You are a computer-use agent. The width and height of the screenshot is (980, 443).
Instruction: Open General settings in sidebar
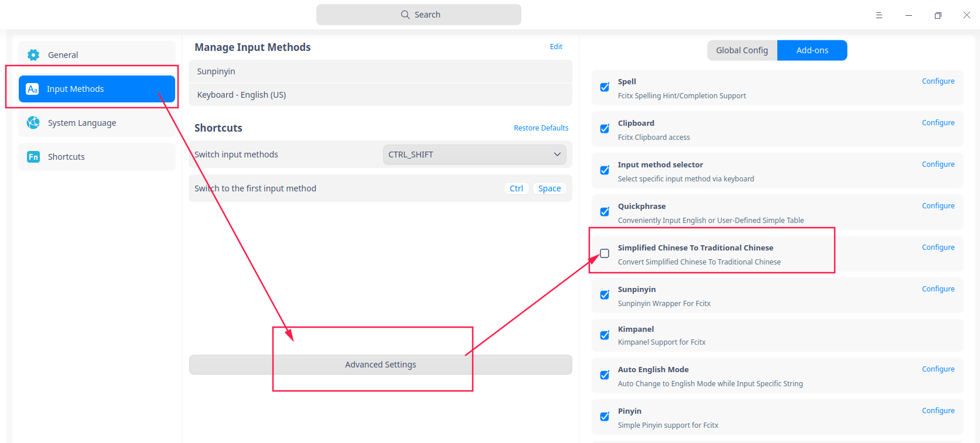pos(97,55)
